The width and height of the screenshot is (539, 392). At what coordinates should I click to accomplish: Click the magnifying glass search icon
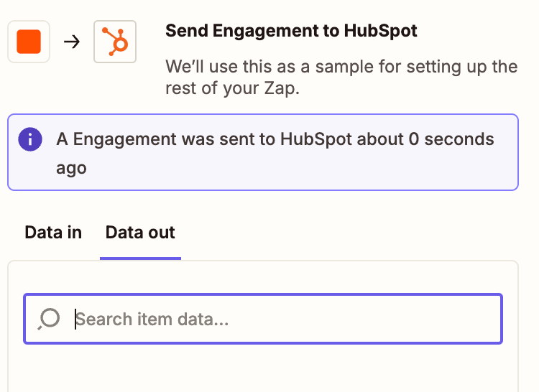pos(48,318)
